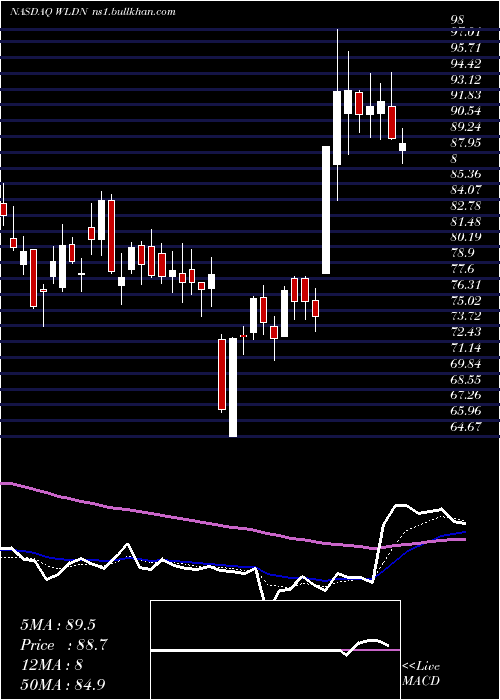Click the white candle extending below 64.67
Screen dimensions: 500x700
point(233,387)
